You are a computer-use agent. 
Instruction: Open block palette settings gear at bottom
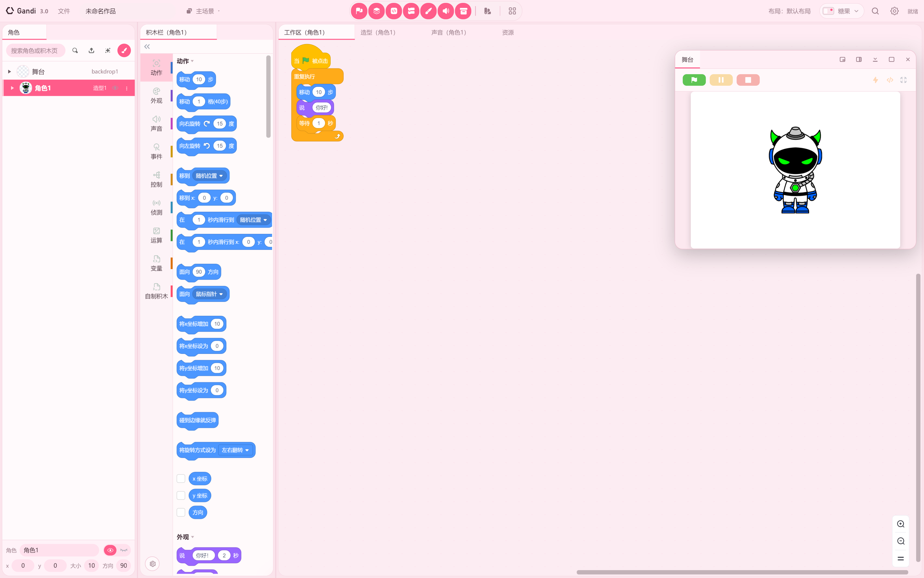click(152, 564)
